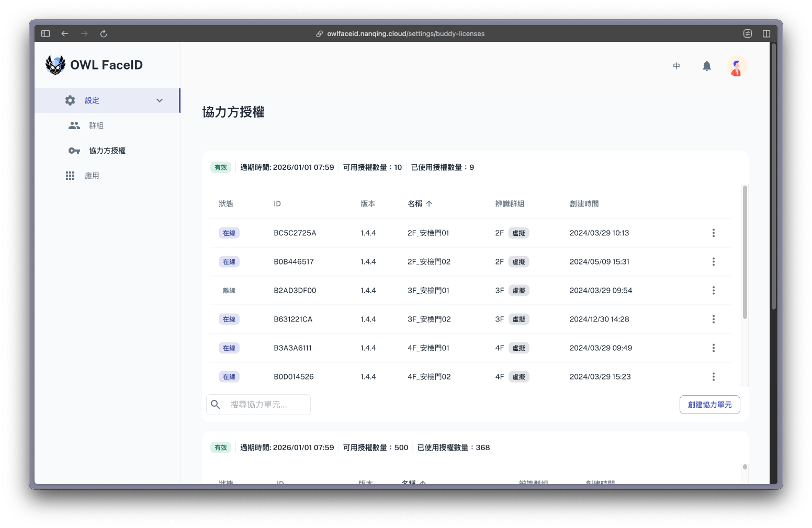
Task: Click the first license table's vertical scrollbar
Action: (x=745, y=252)
